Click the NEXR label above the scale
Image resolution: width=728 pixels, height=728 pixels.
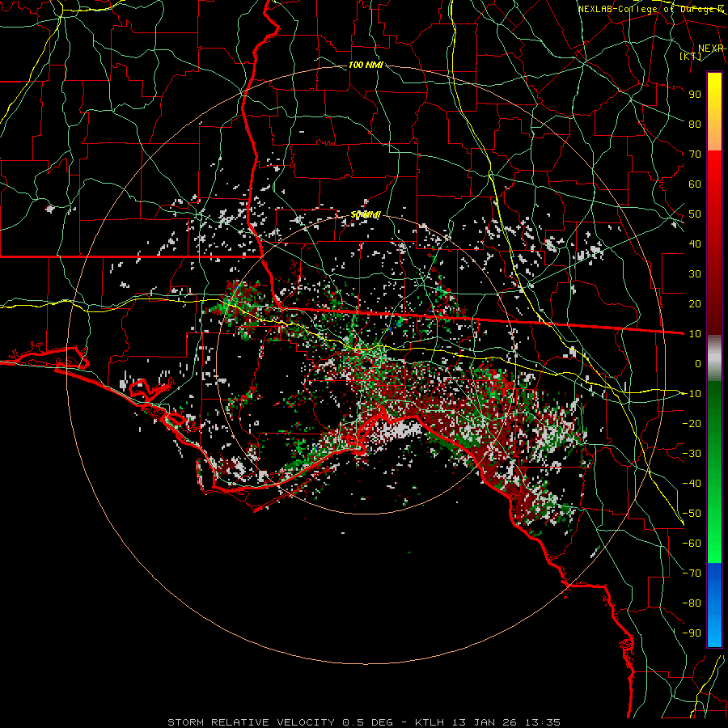(711, 49)
